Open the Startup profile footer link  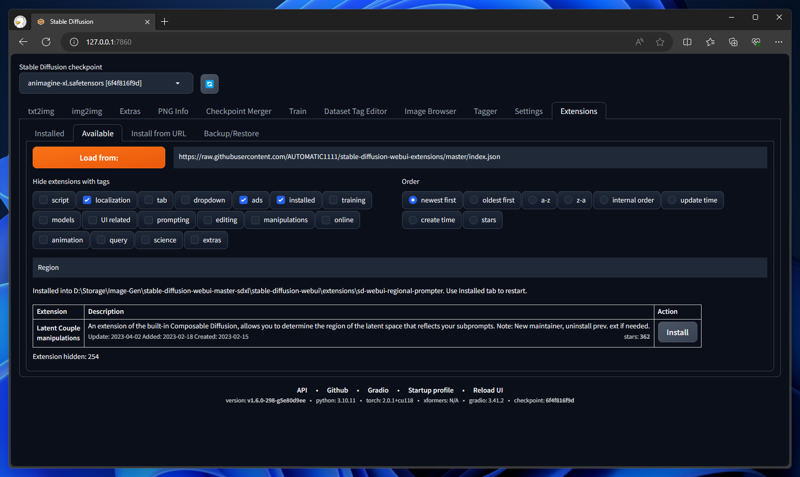[x=431, y=390]
